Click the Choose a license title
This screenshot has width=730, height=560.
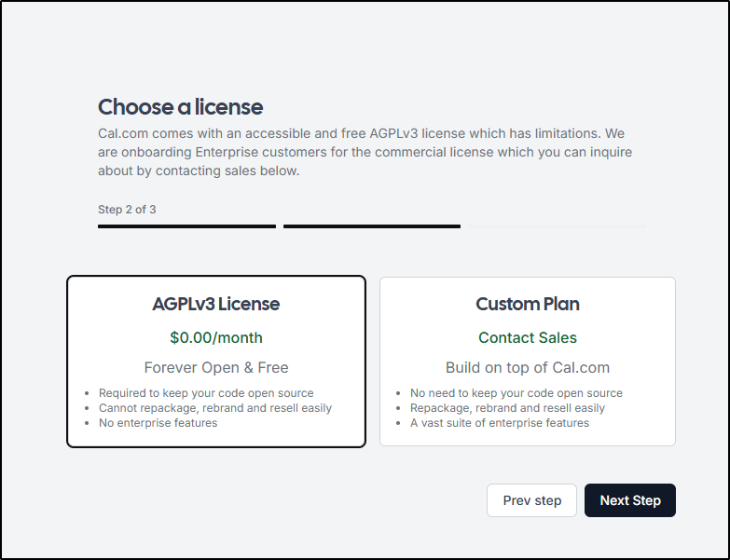(x=180, y=107)
